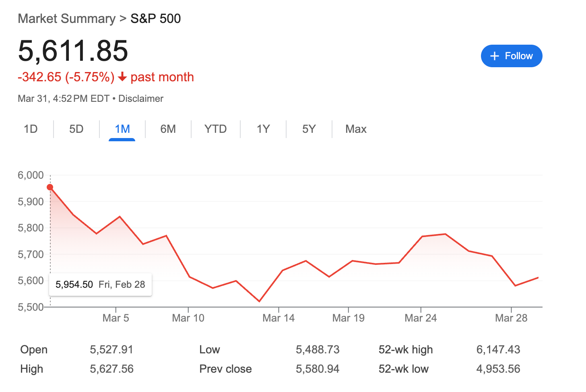Click the Prev close label
Image resolution: width=586 pixels, height=392 pixels.
click(x=225, y=369)
